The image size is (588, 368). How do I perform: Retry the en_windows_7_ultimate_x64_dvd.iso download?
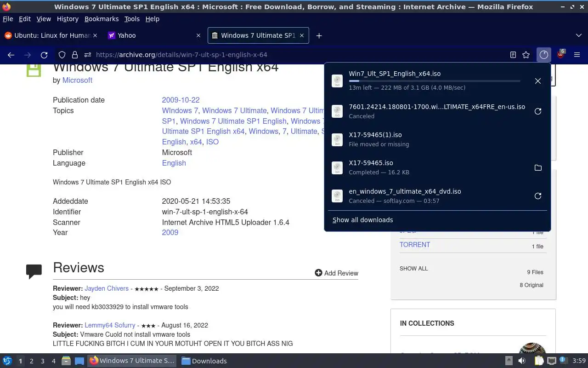pos(538,196)
